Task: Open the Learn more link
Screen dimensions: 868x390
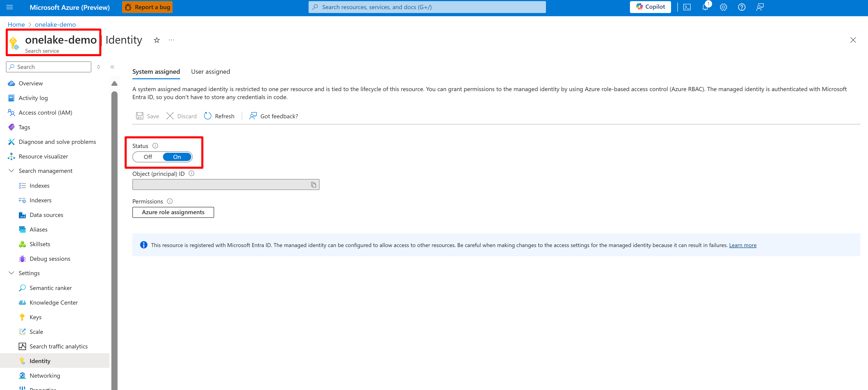Action: [742, 245]
